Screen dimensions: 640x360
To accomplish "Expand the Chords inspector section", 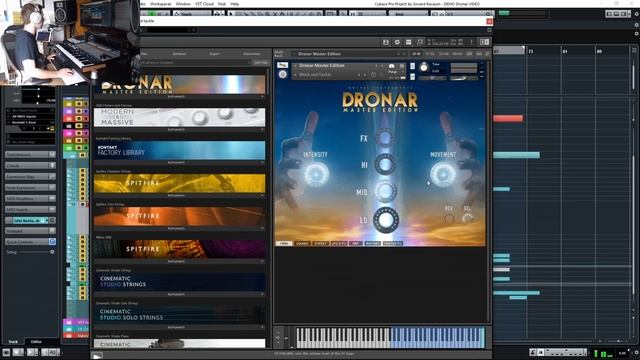I will [x=30, y=166].
